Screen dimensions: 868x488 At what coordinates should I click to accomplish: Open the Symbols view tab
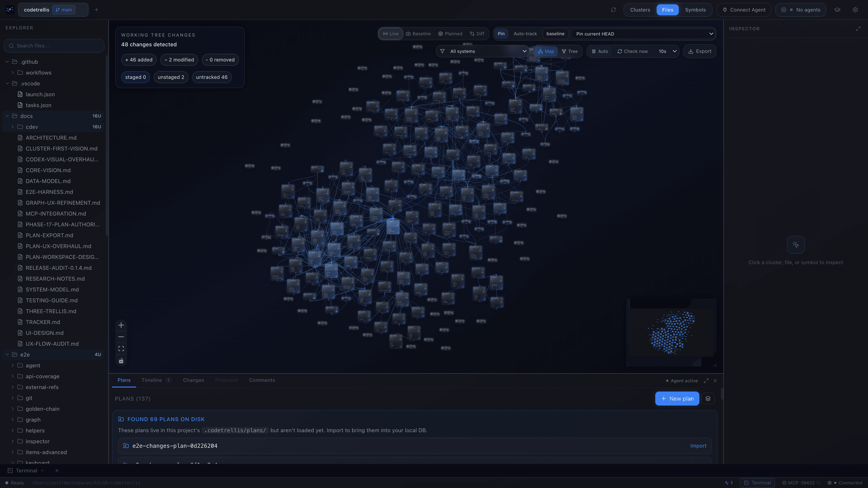(x=695, y=10)
